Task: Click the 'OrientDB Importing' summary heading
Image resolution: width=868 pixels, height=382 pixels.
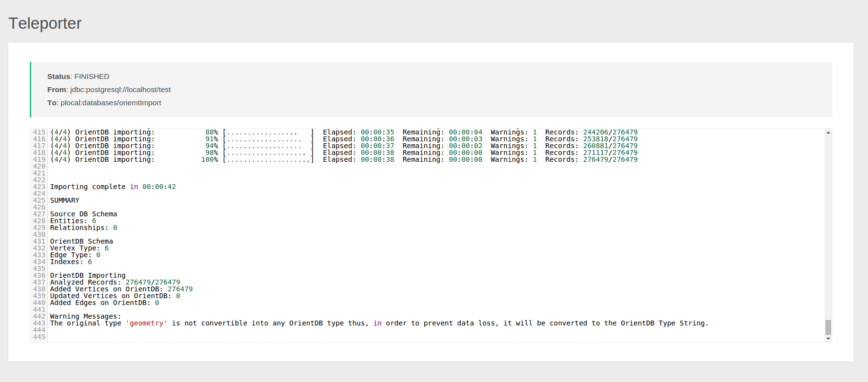Action: [88, 275]
